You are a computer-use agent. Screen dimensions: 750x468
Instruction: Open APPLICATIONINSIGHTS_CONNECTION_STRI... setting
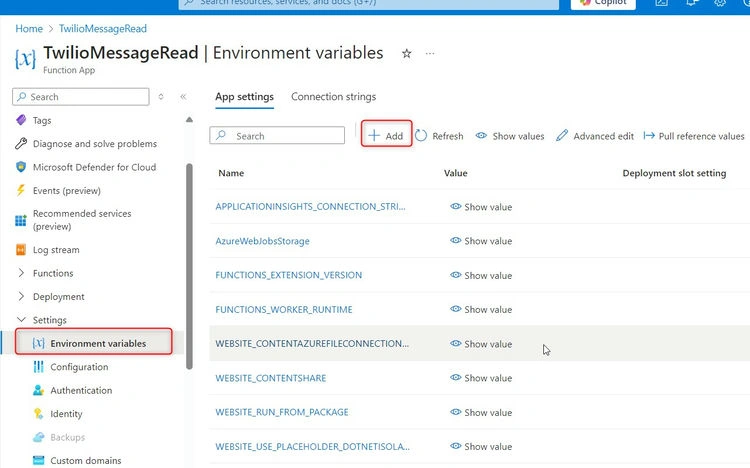click(310, 207)
